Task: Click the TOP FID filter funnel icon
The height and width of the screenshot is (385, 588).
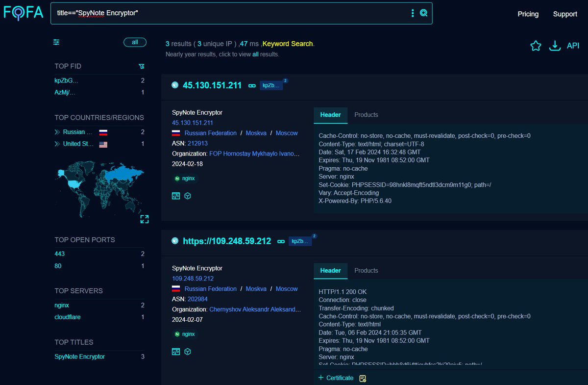Action: coord(142,66)
